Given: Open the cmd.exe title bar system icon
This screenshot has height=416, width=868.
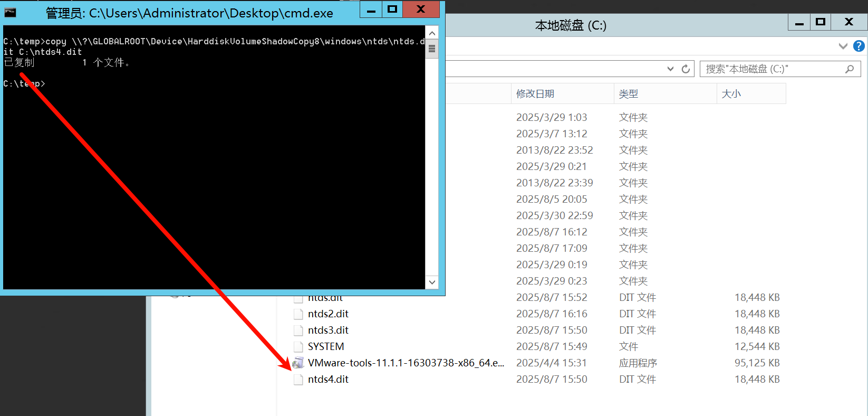Looking at the screenshot, I should (x=10, y=12).
